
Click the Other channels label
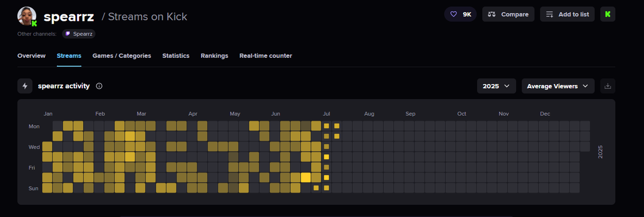point(37,34)
